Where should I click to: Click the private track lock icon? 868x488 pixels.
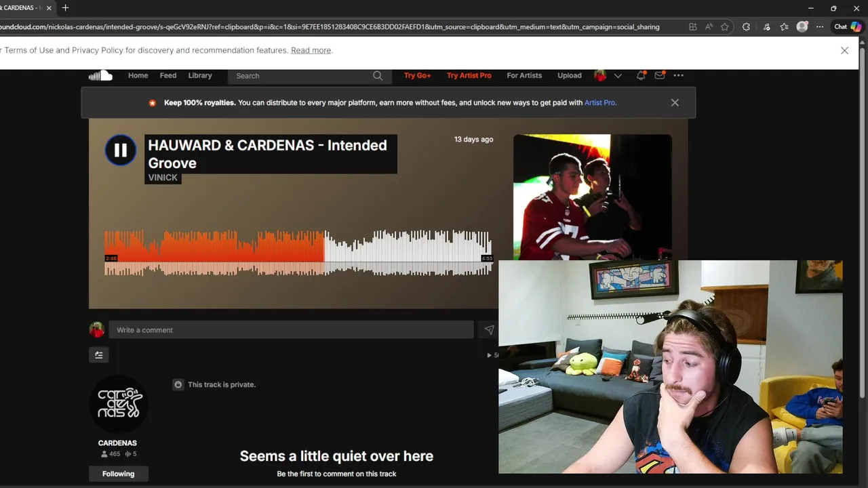point(178,384)
